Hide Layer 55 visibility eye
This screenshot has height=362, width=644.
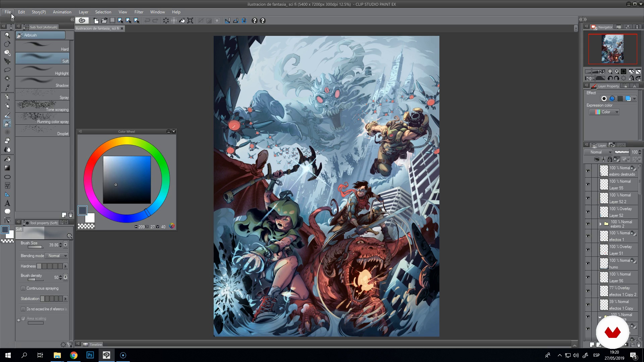(588, 184)
